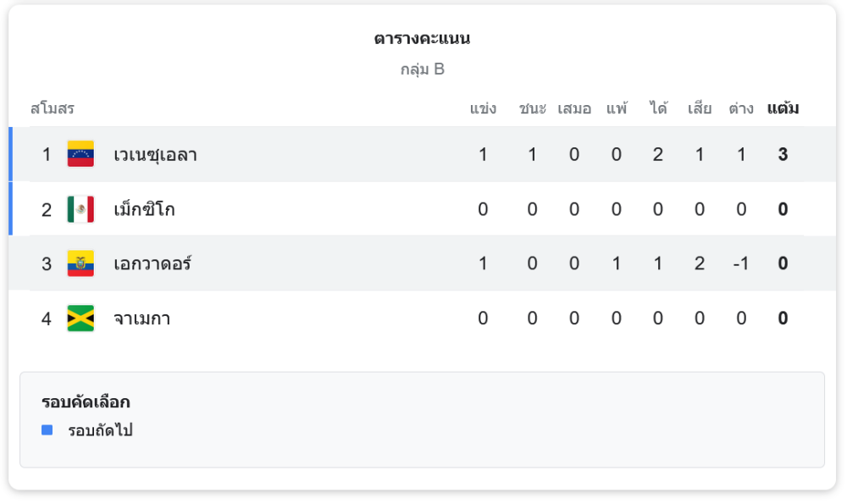847x504 pixels.
Task: Select the เอกวาดอร์ team name
Action: (152, 263)
